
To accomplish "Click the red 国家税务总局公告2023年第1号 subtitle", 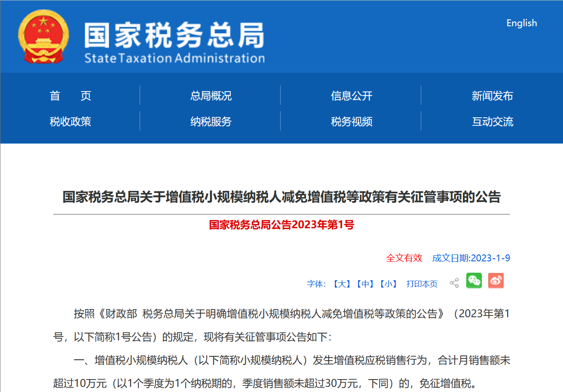I will 281,225.
